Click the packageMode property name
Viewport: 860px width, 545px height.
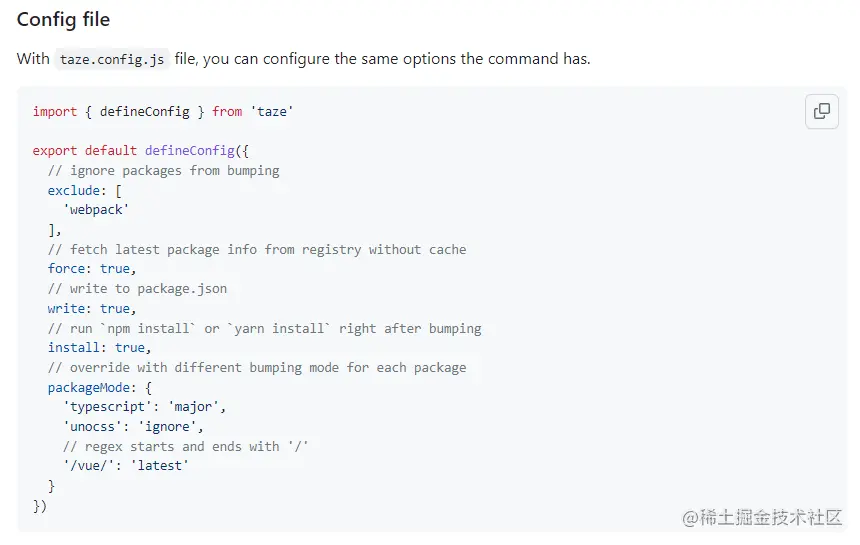point(92,387)
